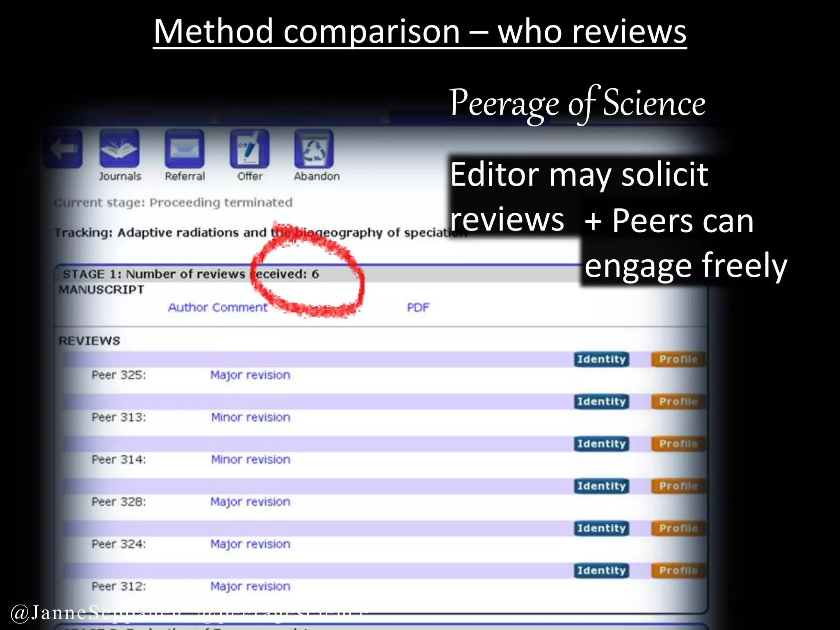The height and width of the screenshot is (630, 840).
Task: Click Identity button for Peer 312
Action: click(x=601, y=571)
